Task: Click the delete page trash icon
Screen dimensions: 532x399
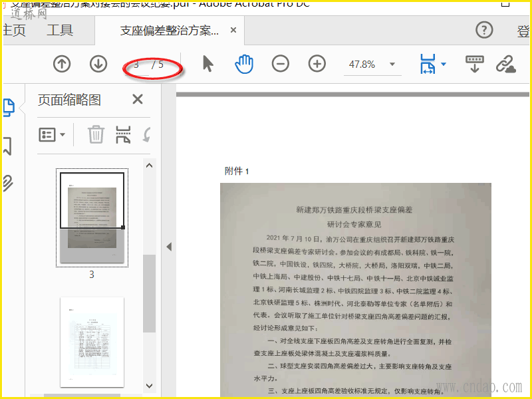Action: (x=96, y=134)
